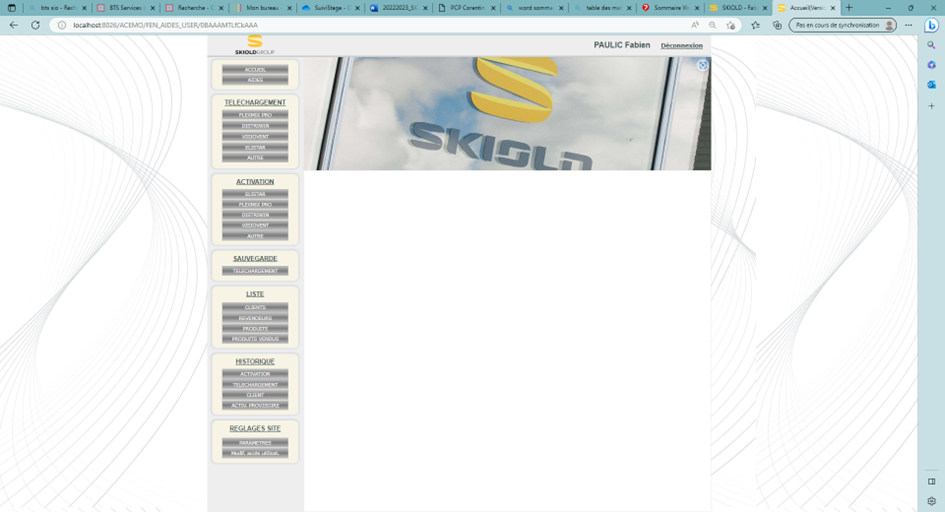Switch to the 'BTS Services' tab

(x=125, y=8)
